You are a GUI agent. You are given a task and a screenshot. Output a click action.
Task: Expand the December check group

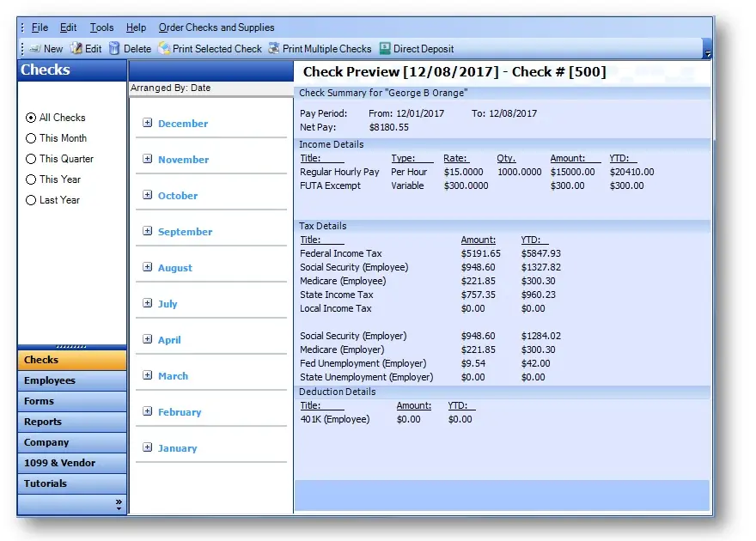click(x=149, y=124)
